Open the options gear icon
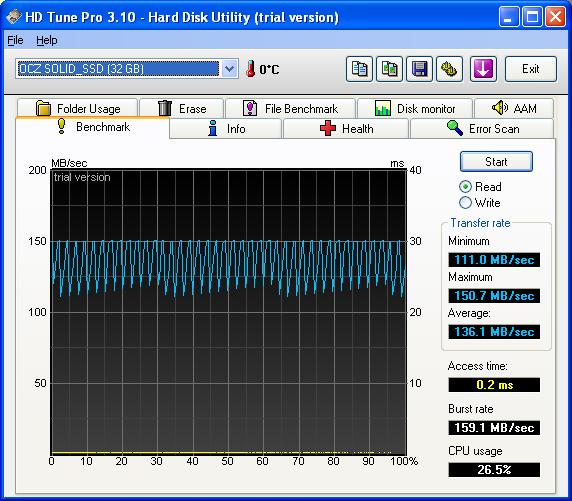572x501 pixels. click(449, 69)
